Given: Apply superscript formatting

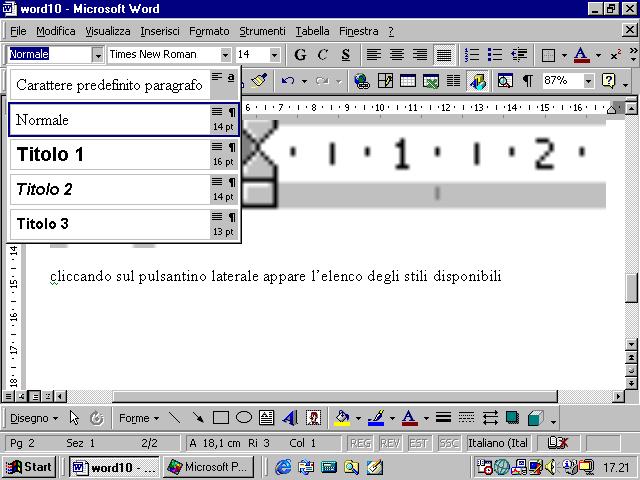Looking at the screenshot, I should point(616,55).
